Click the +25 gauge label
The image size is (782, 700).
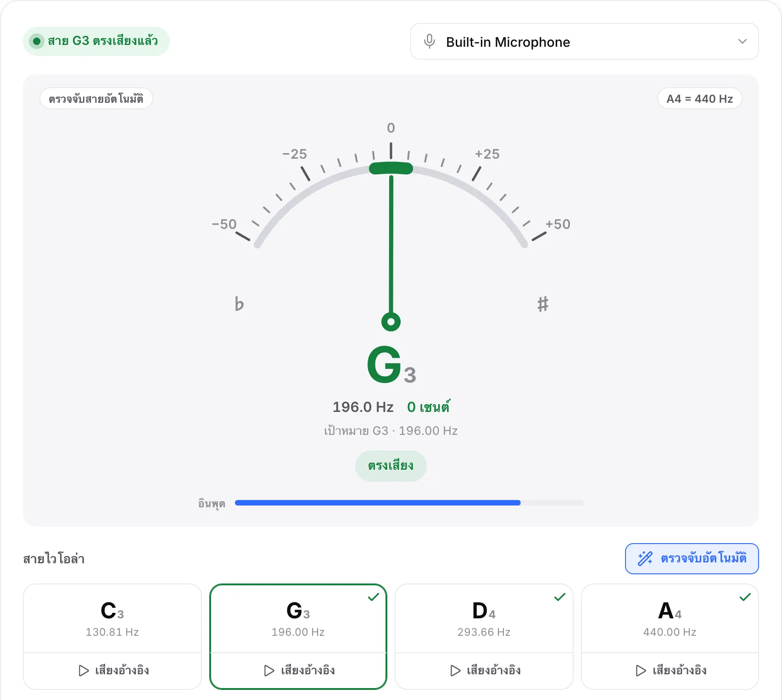(x=487, y=154)
